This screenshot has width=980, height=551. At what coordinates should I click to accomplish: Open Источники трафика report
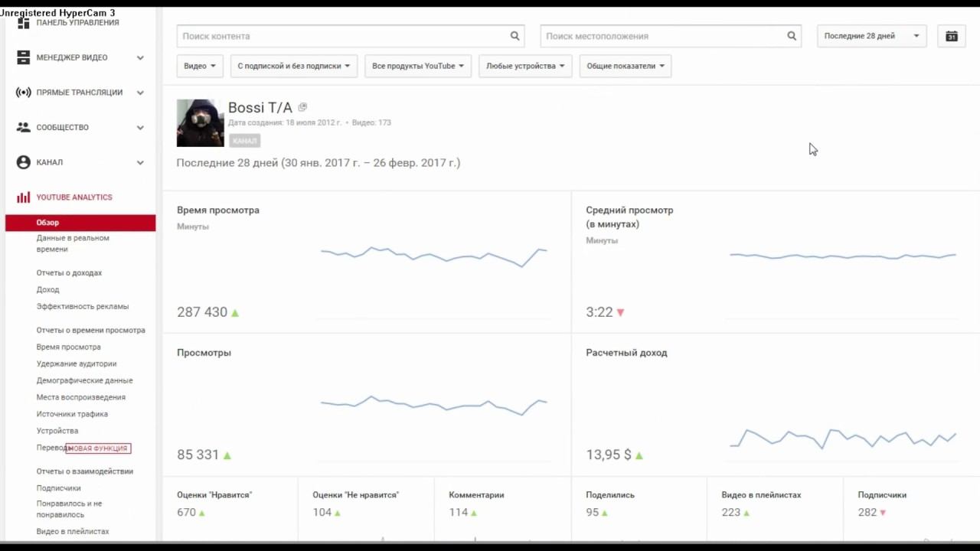coord(72,415)
